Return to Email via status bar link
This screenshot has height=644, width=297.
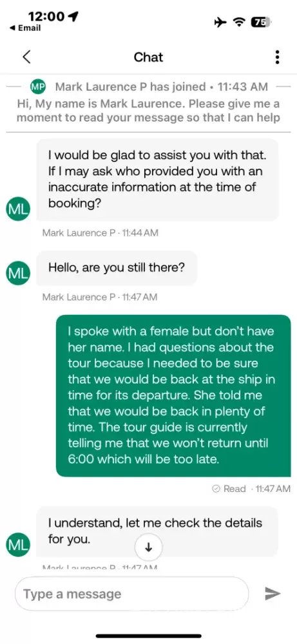(24, 28)
